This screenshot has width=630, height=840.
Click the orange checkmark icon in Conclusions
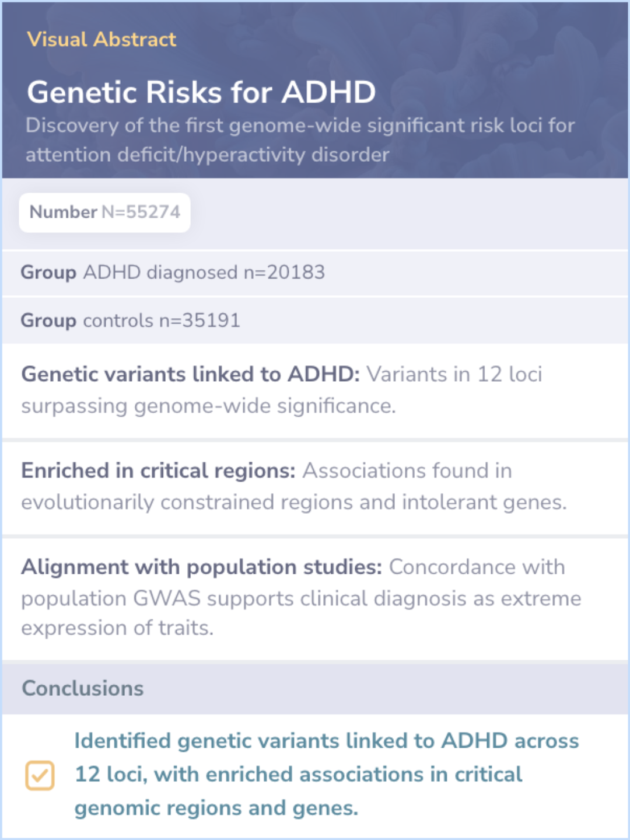click(40, 775)
